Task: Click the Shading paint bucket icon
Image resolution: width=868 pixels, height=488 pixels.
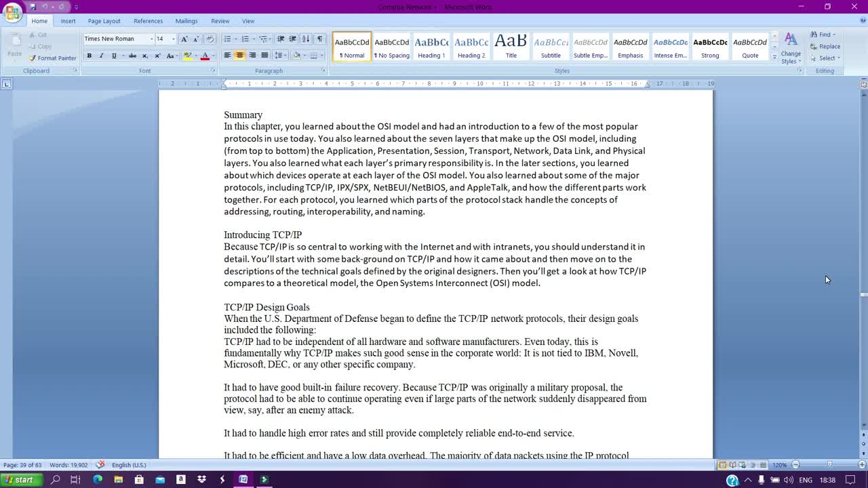Action: [x=296, y=56]
